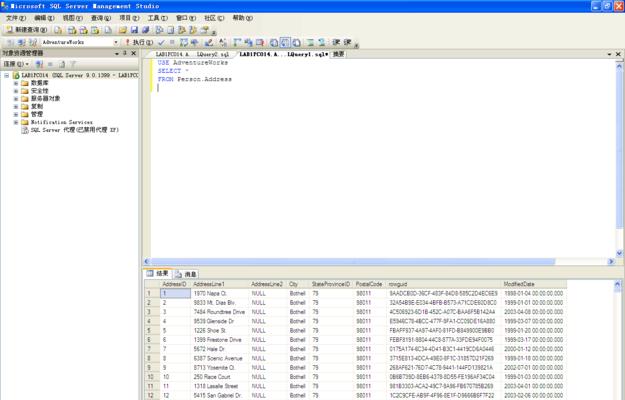Click the 执行 Execute button
The image size is (625, 400).
click(139, 42)
